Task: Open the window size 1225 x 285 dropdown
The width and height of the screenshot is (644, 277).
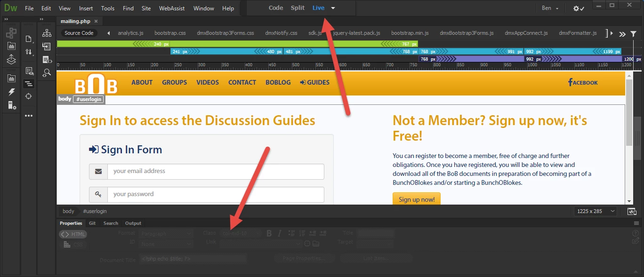Action: pyautogui.click(x=595, y=212)
